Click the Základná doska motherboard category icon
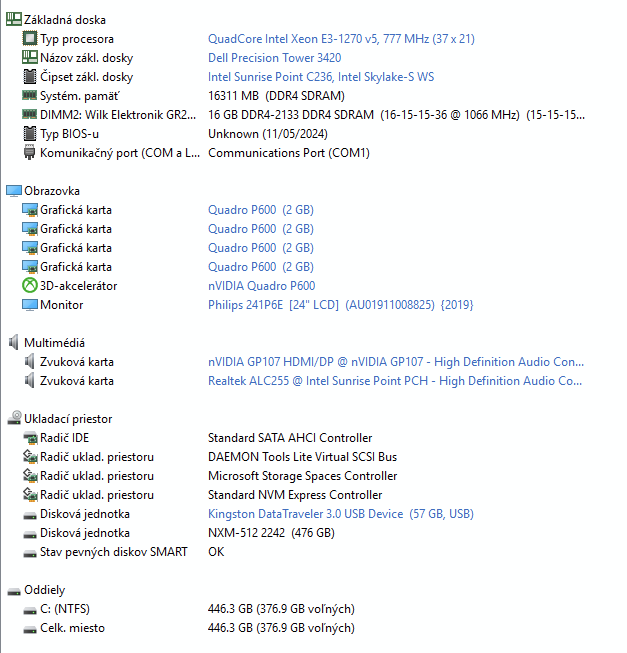Screen dimensions: 627x653 14,19
